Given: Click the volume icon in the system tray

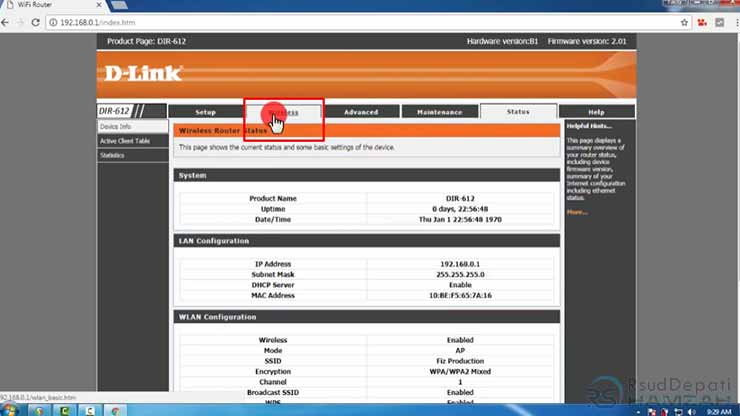Looking at the screenshot, I should coord(691,412).
